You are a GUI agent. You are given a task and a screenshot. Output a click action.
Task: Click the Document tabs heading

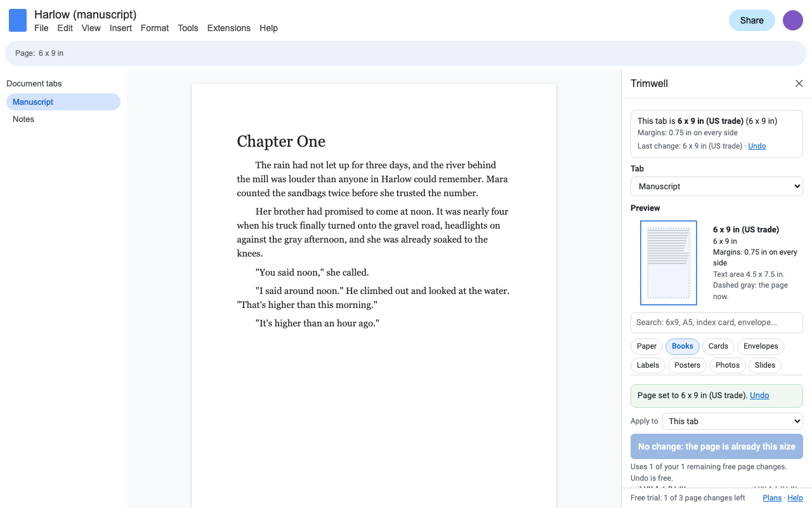(34, 84)
